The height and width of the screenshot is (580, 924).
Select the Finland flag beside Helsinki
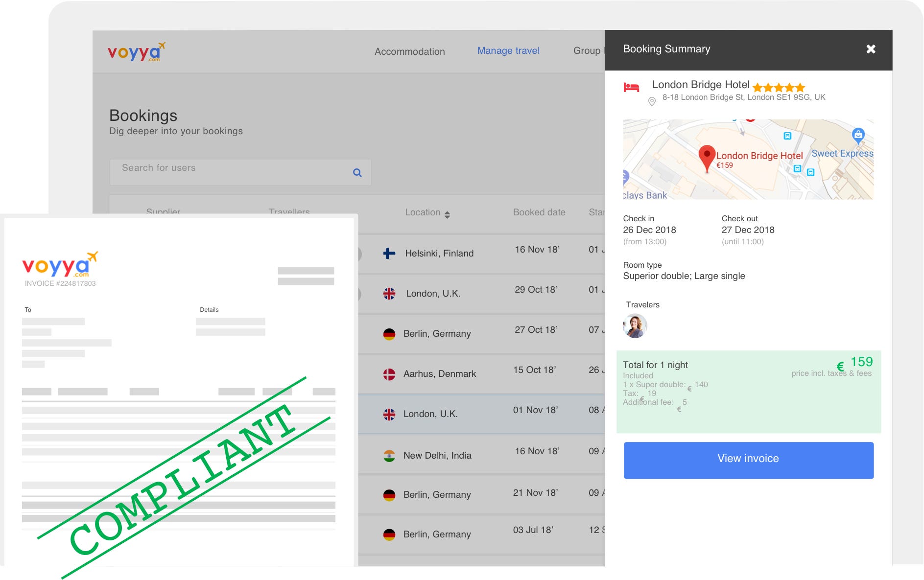(x=388, y=253)
